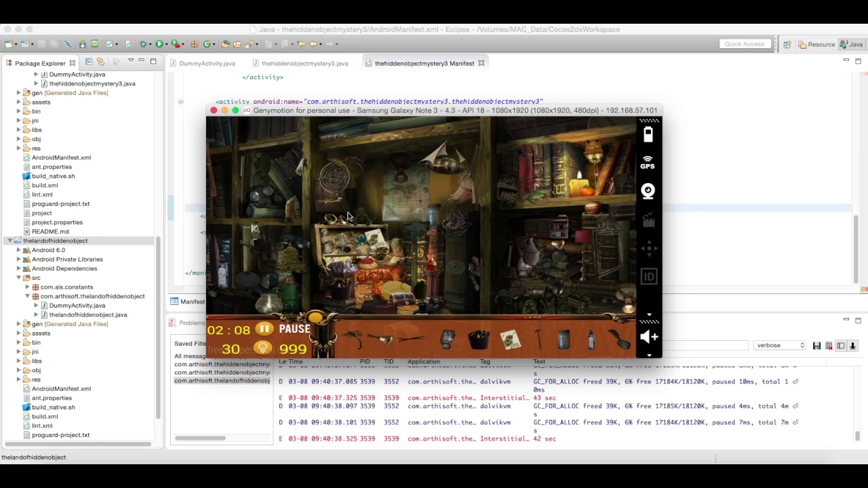868x488 pixels.
Task: Pause the game with orange pause button
Action: [264, 329]
